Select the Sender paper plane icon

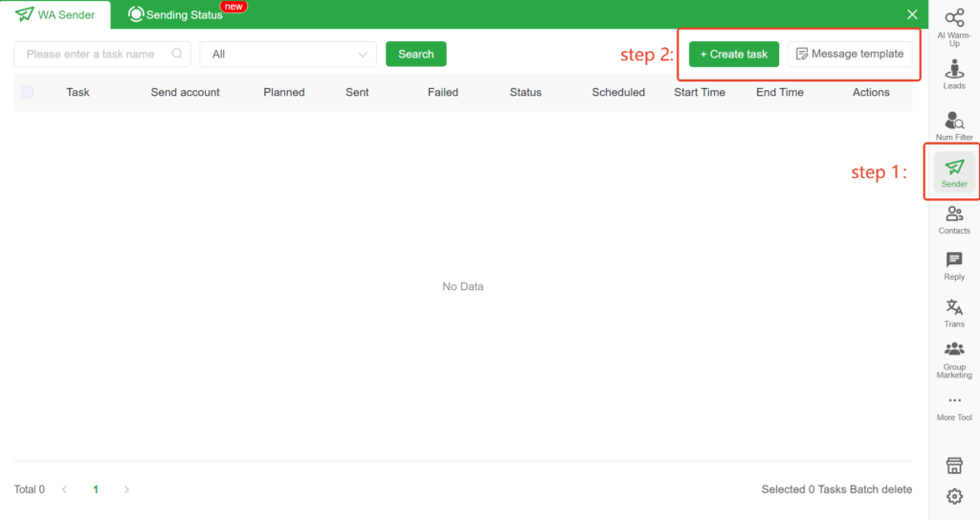point(954,167)
